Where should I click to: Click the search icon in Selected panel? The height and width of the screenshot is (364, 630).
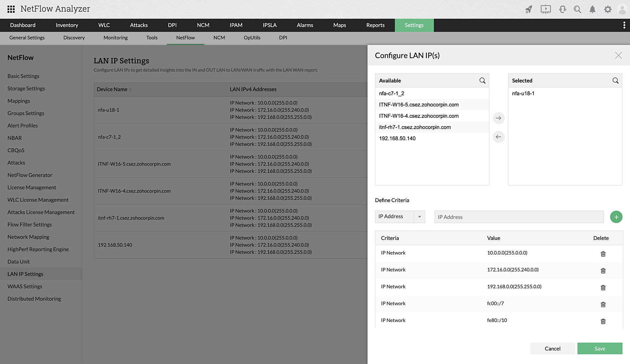click(615, 81)
